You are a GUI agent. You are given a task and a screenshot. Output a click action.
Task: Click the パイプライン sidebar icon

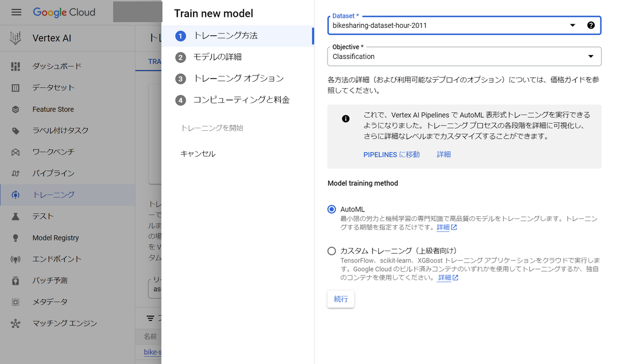(x=15, y=174)
